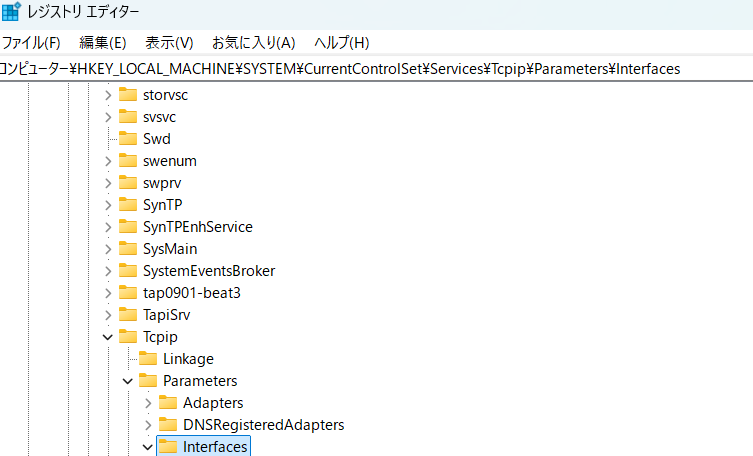753x456 pixels.
Task: Open the ファイル(F) menu
Action: [31, 43]
